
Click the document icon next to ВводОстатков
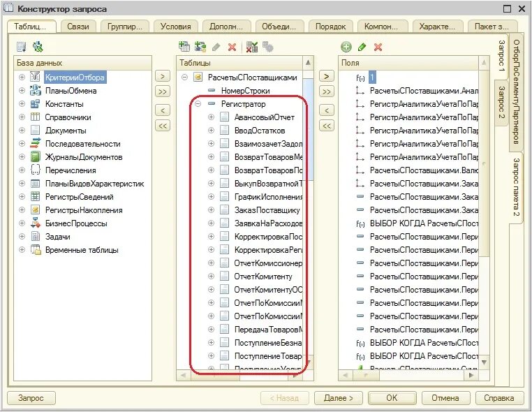click(x=224, y=131)
